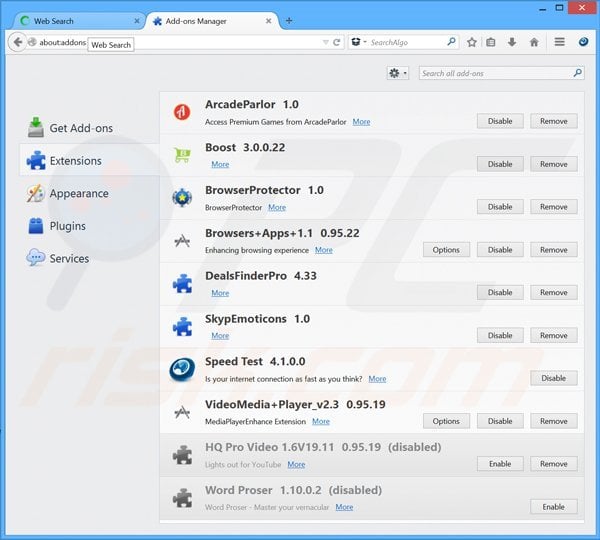The image size is (600, 540).
Task: Click the DealsFinderPro puzzle piece icon
Action: point(183,284)
